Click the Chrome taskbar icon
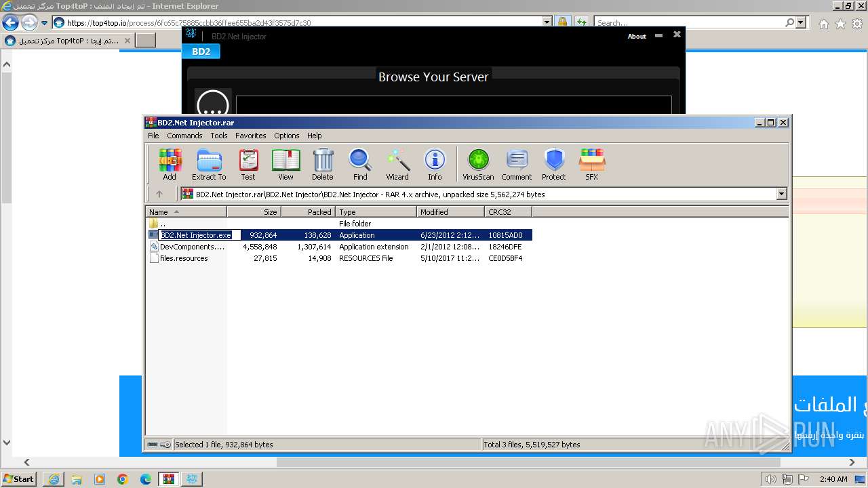The image size is (868, 488). 122,479
